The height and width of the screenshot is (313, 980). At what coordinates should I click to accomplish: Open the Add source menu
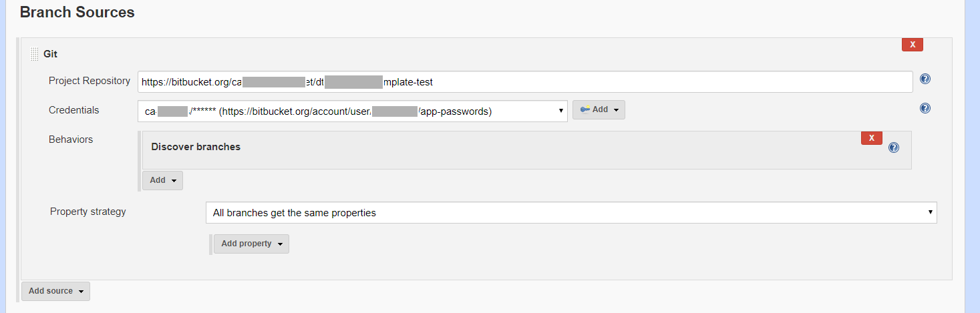(x=55, y=291)
